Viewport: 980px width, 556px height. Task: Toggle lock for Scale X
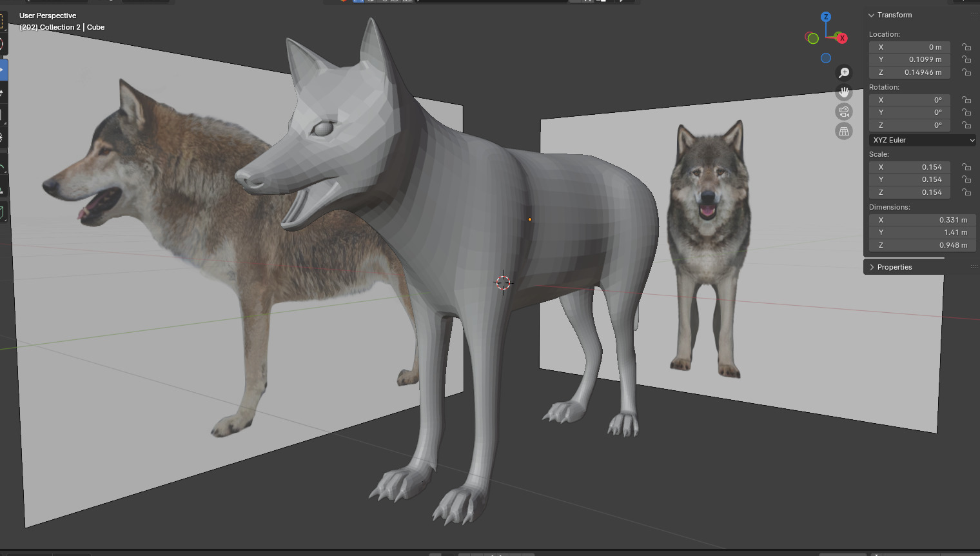966,167
